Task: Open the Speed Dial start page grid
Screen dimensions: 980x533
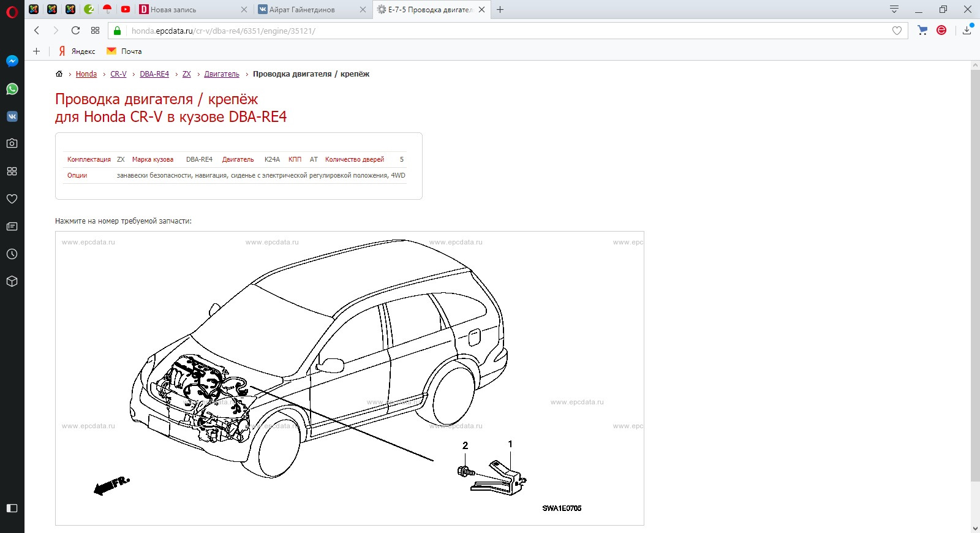Action: click(x=95, y=31)
